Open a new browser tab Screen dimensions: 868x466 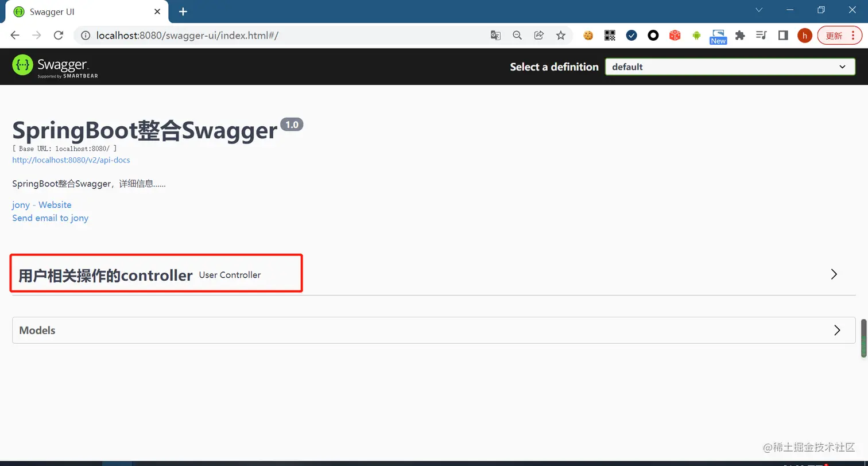click(x=183, y=11)
